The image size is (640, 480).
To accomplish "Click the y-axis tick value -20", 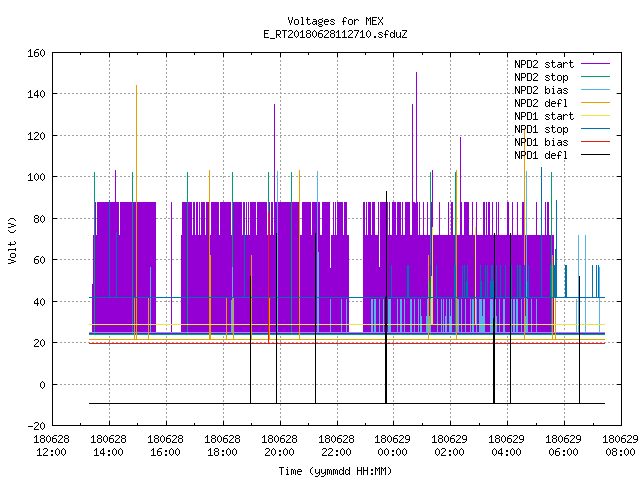I will point(36,426).
